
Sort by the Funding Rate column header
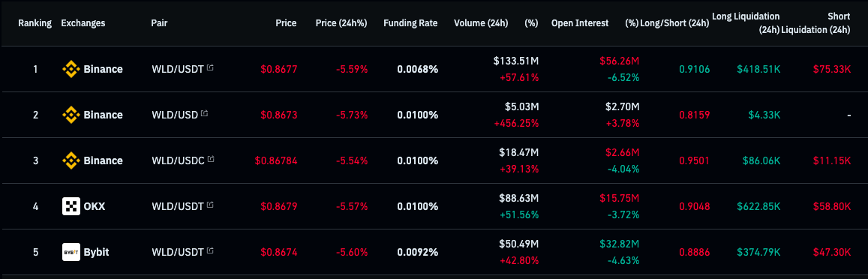(x=410, y=23)
